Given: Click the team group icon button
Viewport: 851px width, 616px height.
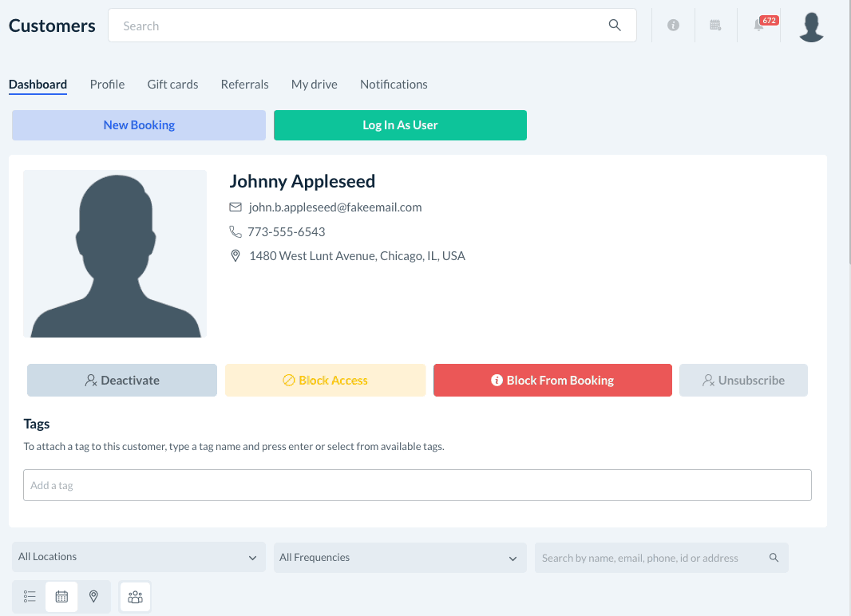Looking at the screenshot, I should pos(135,597).
